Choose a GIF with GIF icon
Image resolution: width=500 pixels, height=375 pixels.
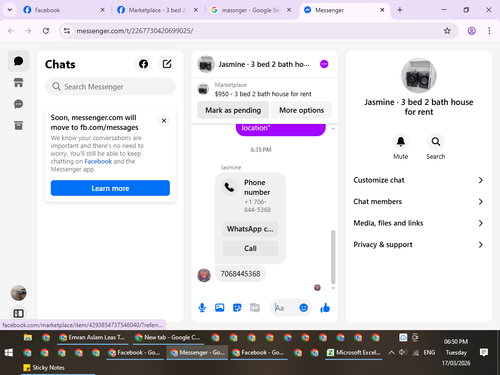pyautogui.click(x=255, y=308)
